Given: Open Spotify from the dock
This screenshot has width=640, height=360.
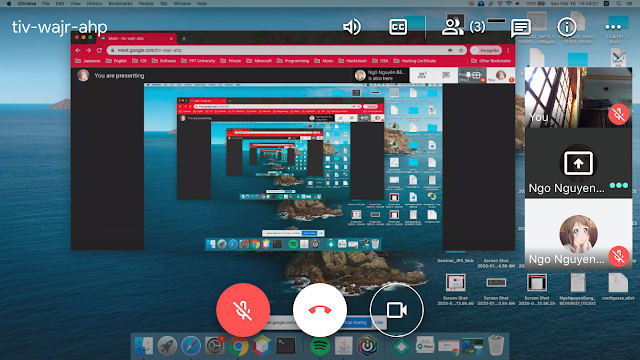Looking at the screenshot, I should [320, 346].
